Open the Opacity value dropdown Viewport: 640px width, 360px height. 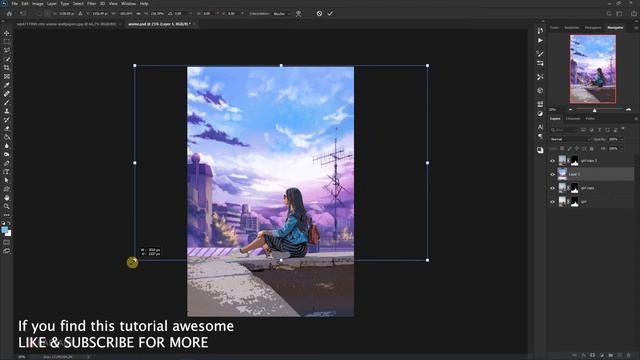click(621, 139)
